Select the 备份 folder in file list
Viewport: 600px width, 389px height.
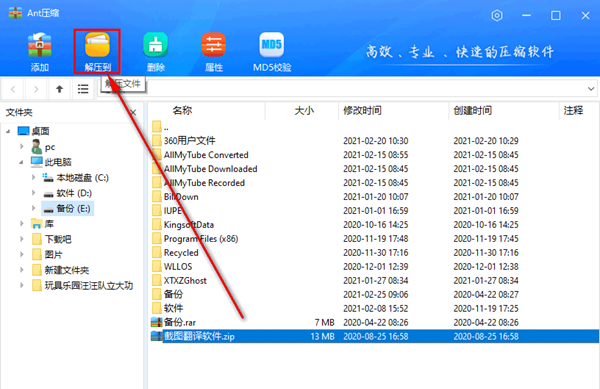click(373, 295)
